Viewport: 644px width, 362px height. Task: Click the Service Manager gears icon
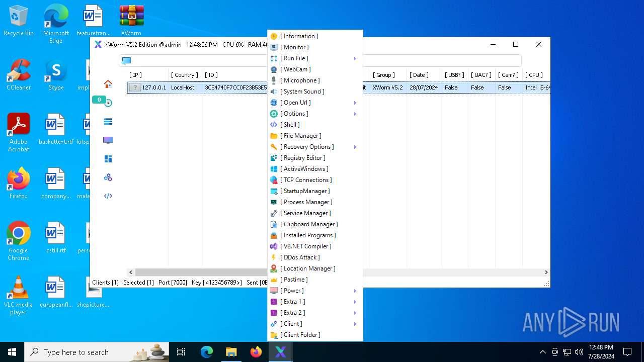click(274, 213)
